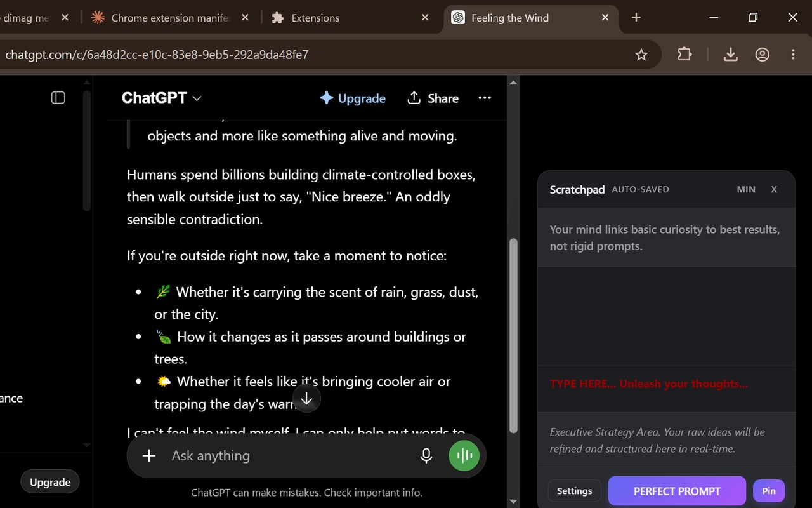Restore down the browser window
This screenshot has height=508, width=812.
(752, 18)
